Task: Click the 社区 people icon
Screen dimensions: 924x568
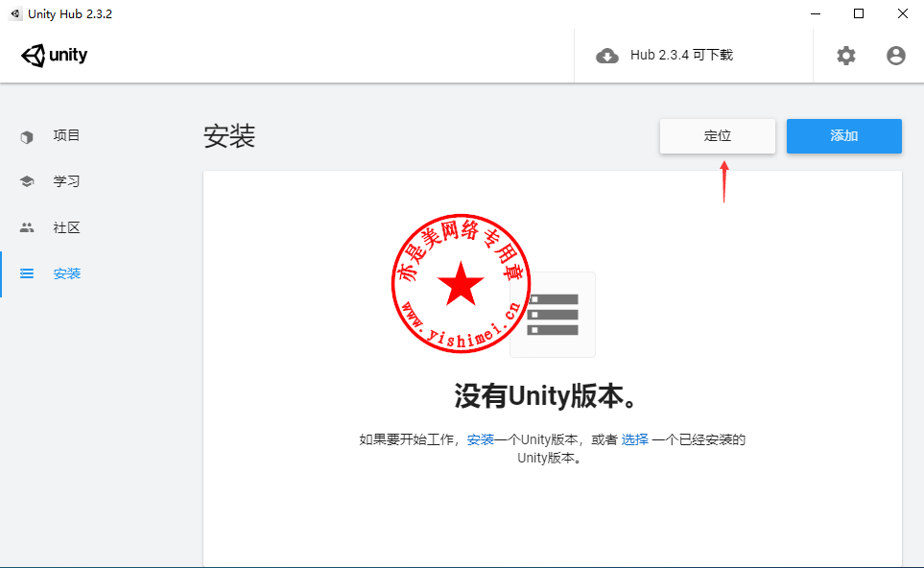Action: tap(27, 227)
